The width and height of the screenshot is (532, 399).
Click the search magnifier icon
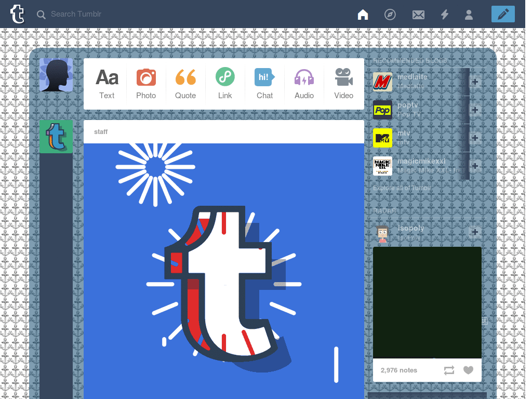point(41,15)
